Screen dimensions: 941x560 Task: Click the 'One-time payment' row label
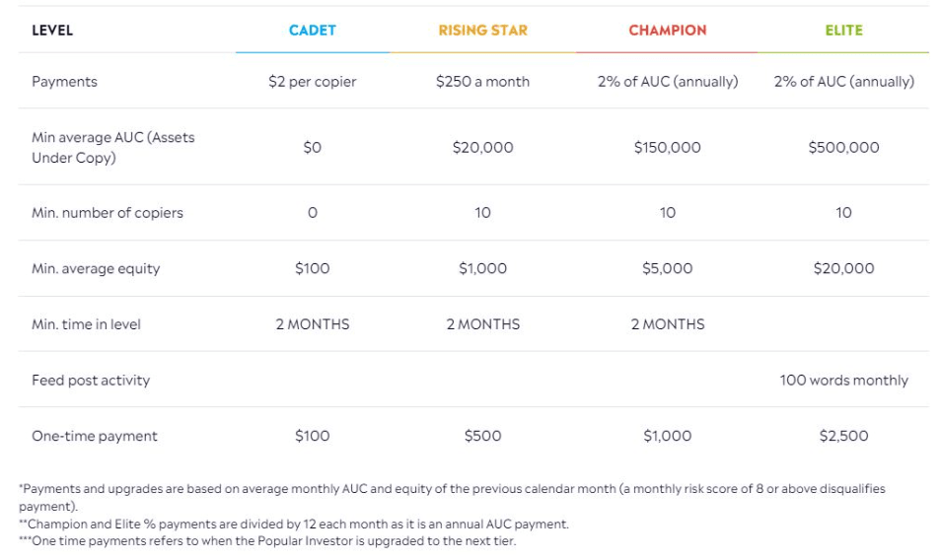[x=94, y=436]
